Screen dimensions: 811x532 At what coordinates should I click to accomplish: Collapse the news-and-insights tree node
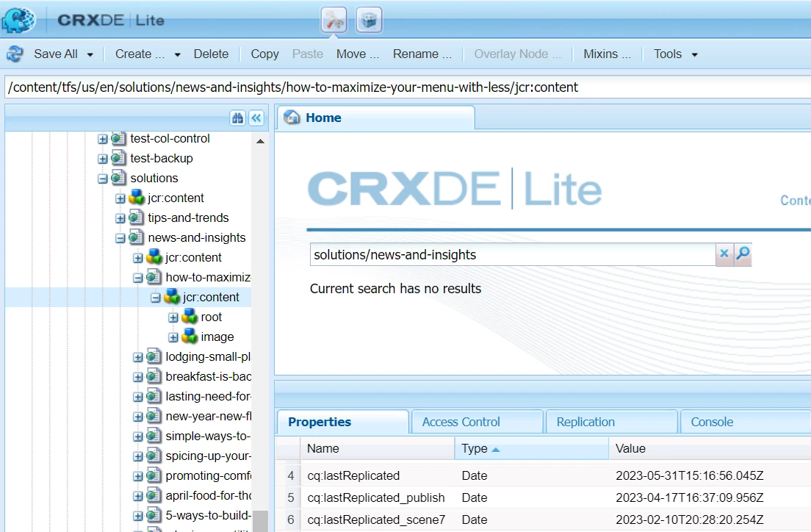pyautogui.click(x=120, y=238)
